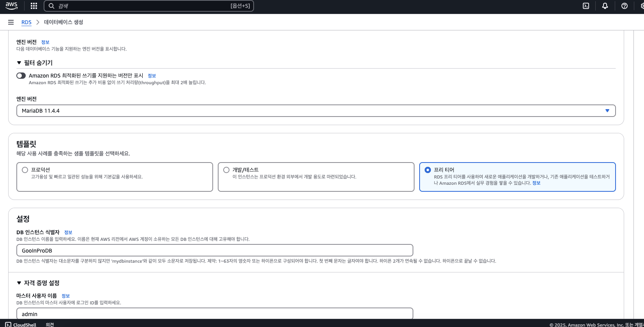
Task: Select the 개발/테스트 template radio button
Action: point(226,170)
